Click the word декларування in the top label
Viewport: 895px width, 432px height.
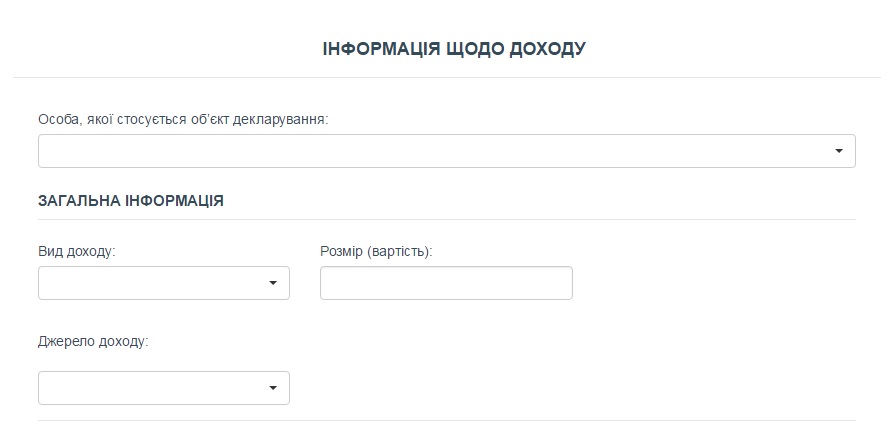280,119
